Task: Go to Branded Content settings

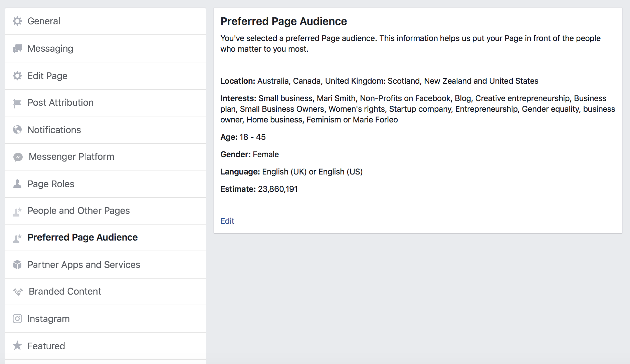Action: point(106,292)
